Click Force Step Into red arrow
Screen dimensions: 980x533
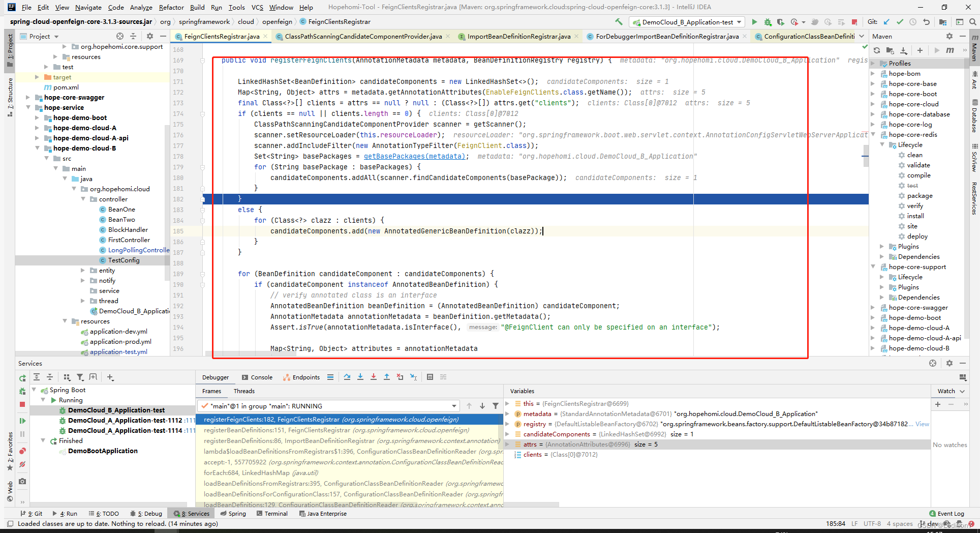point(374,377)
